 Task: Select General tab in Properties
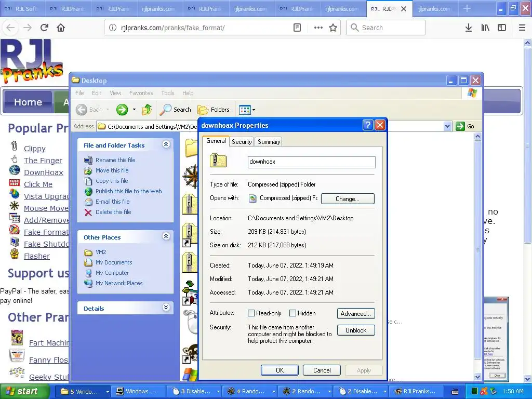(x=216, y=141)
